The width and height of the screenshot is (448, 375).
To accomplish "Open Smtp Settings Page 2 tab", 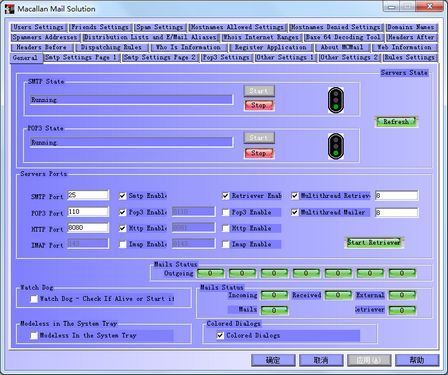I will (x=160, y=57).
